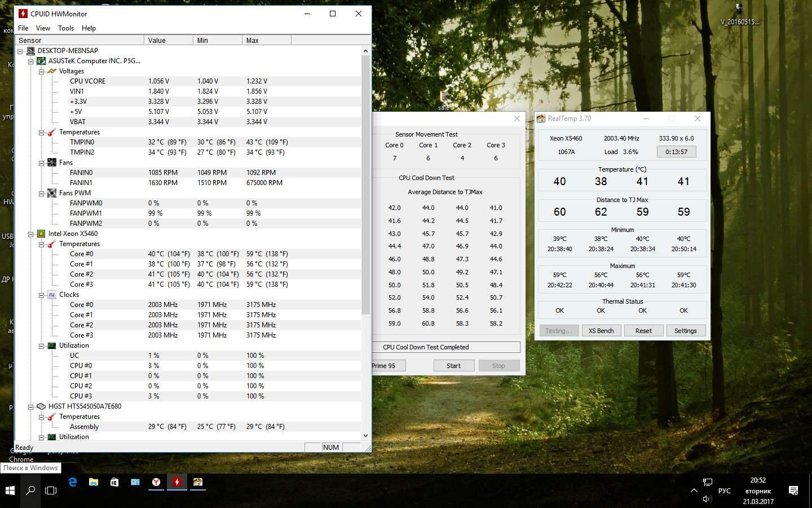Click the network icon in system tray
This screenshot has height=508, width=812.
[x=707, y=483]
